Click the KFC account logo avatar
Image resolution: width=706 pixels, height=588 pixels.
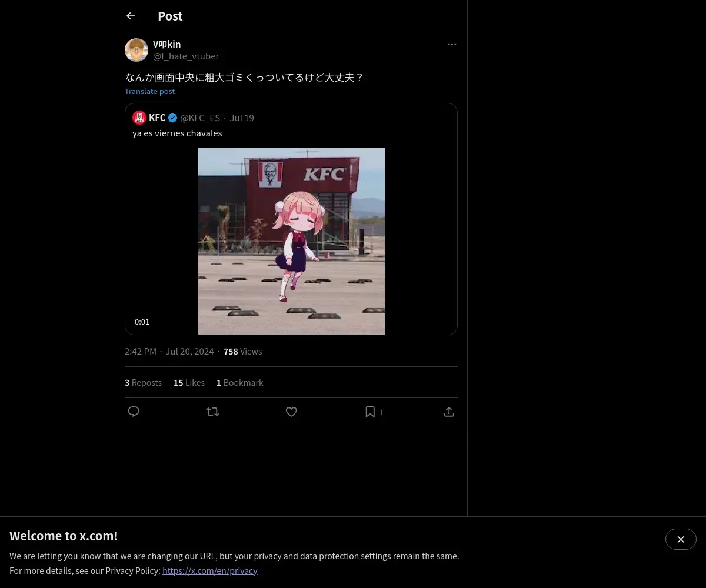tap(139, 118)
